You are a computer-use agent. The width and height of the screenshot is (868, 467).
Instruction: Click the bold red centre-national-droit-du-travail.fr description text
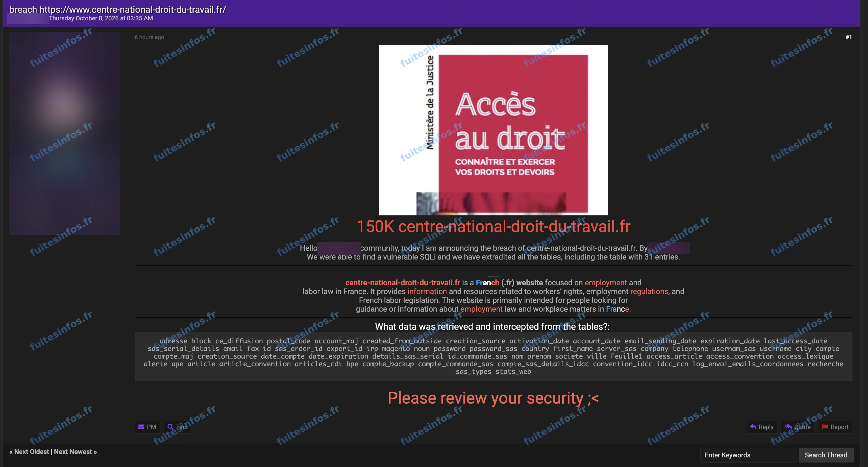click(403, 283)
